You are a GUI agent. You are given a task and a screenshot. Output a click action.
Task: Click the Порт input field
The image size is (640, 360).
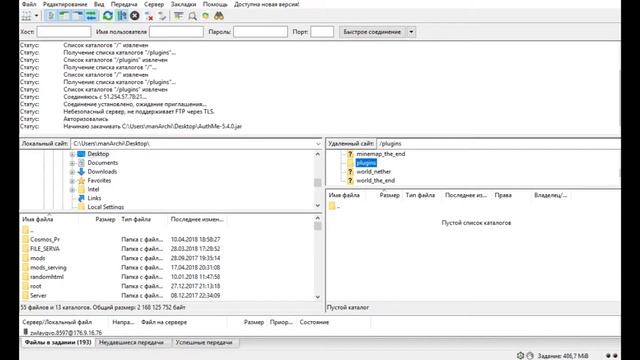pyautogui.click(x=322, y=32)
